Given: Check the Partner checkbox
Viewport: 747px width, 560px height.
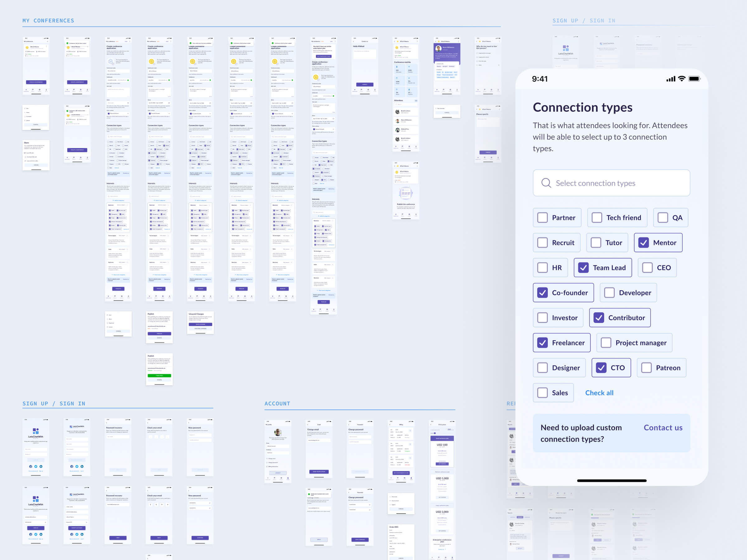Looking at the screenshot, I should click(542, 218).
